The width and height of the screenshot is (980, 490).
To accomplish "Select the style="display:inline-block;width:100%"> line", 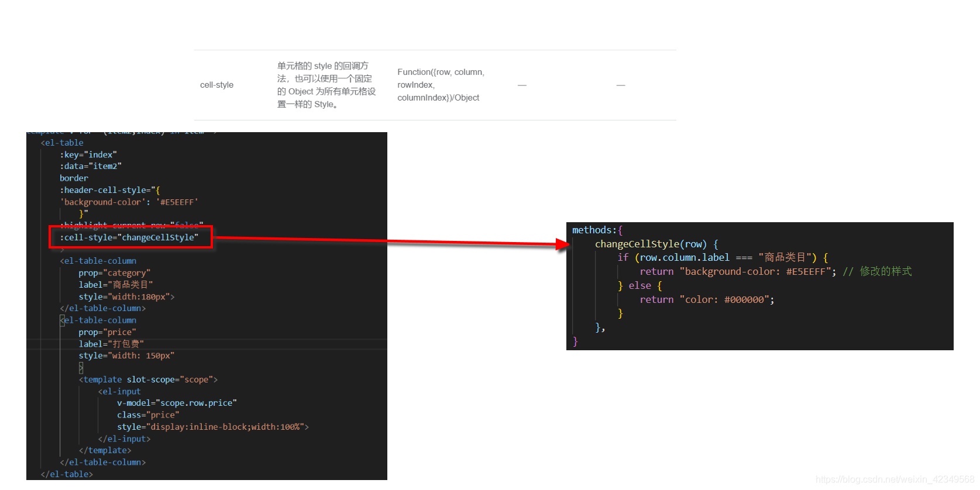I will 213,427.
